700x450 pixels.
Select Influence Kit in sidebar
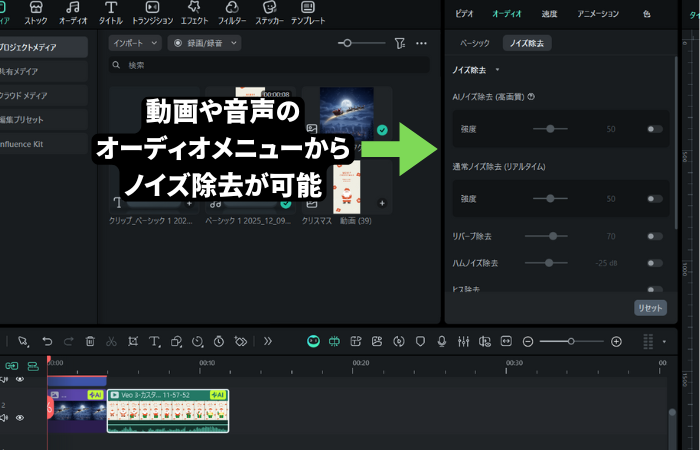44,144
